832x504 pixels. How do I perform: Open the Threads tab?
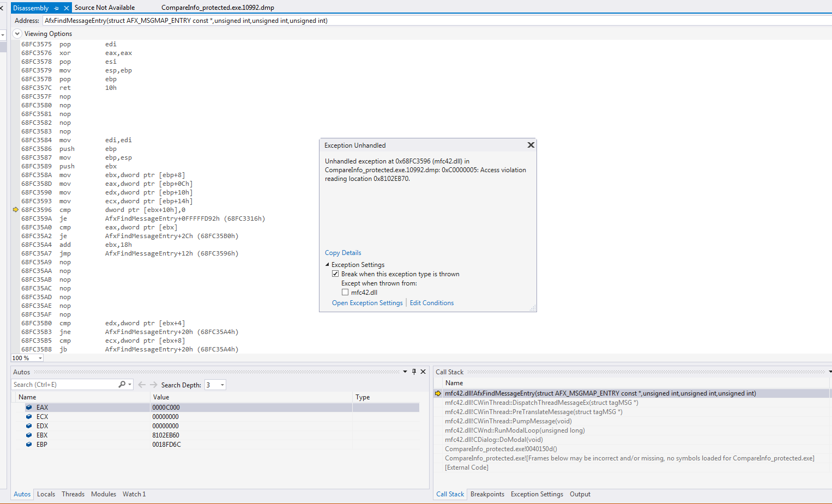tap(73, 494)
